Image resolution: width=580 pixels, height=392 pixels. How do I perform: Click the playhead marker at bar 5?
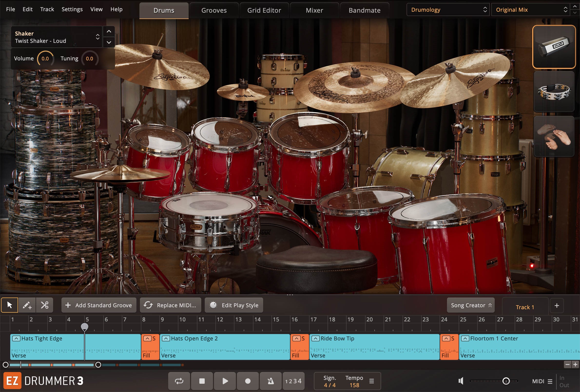(x=85, y=327)
